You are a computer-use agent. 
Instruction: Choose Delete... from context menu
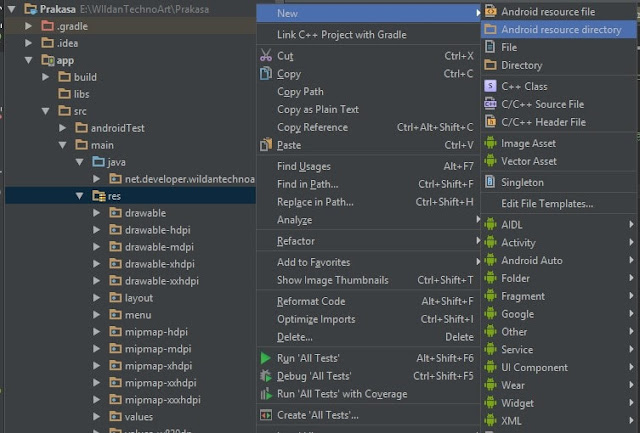coord(368,337)
